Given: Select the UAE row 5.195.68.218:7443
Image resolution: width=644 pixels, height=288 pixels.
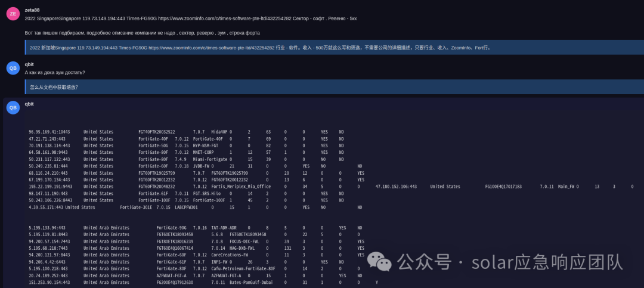Looking at the screenshot, I should (x=196, y=248).
